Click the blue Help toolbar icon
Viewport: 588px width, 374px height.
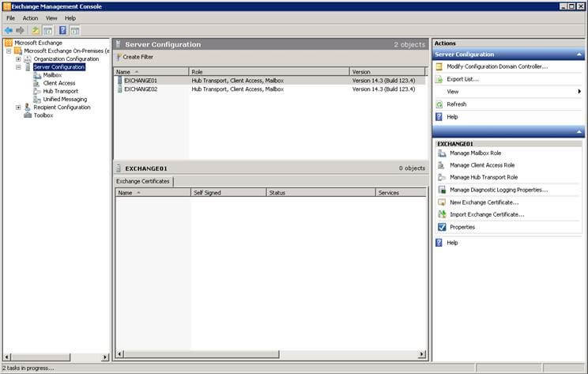(x=62, y=30)
